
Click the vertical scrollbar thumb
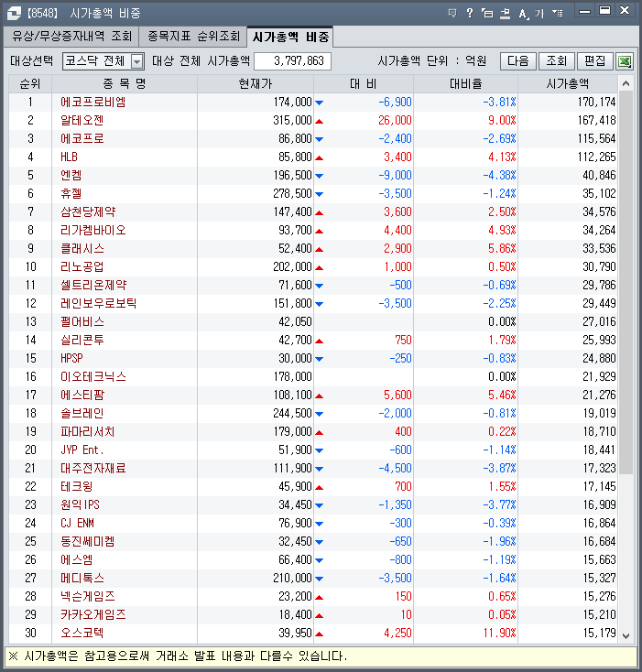pyautogui.click(x=626, y=283)
